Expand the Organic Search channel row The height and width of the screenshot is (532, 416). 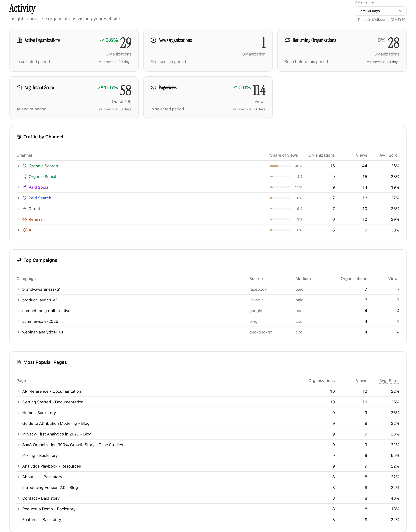18,166
